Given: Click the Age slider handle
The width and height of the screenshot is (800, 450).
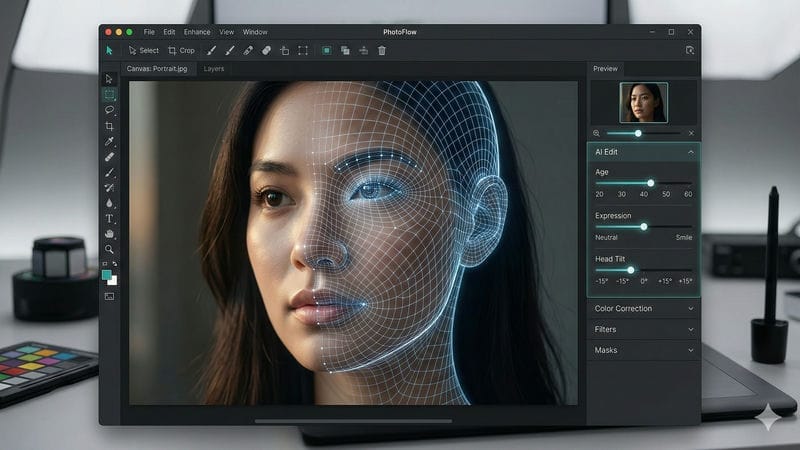Looking at the screenshot, I should click(651, 183).
